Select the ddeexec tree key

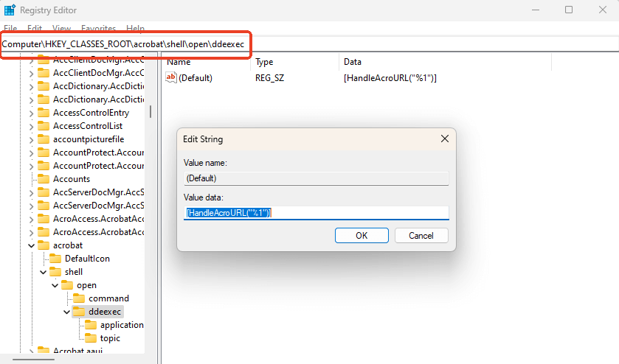(105, 312)
